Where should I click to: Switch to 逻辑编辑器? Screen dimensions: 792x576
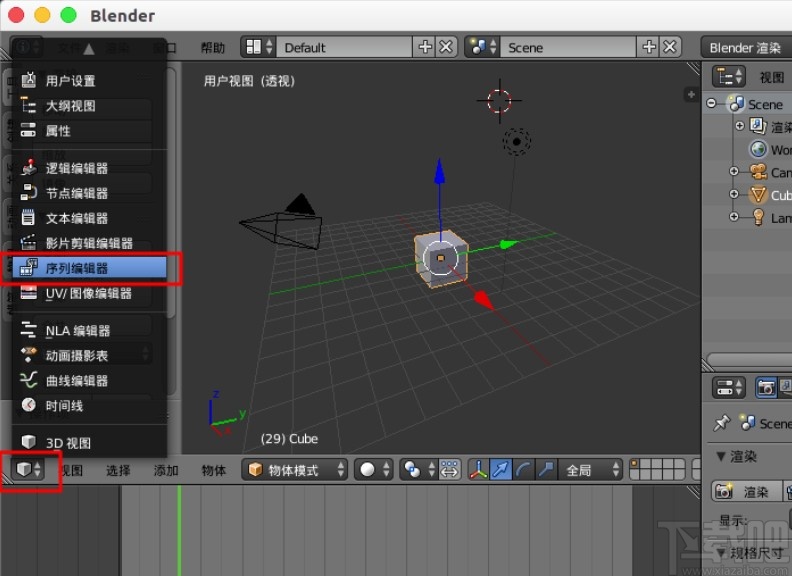click(x=89, y=168)
